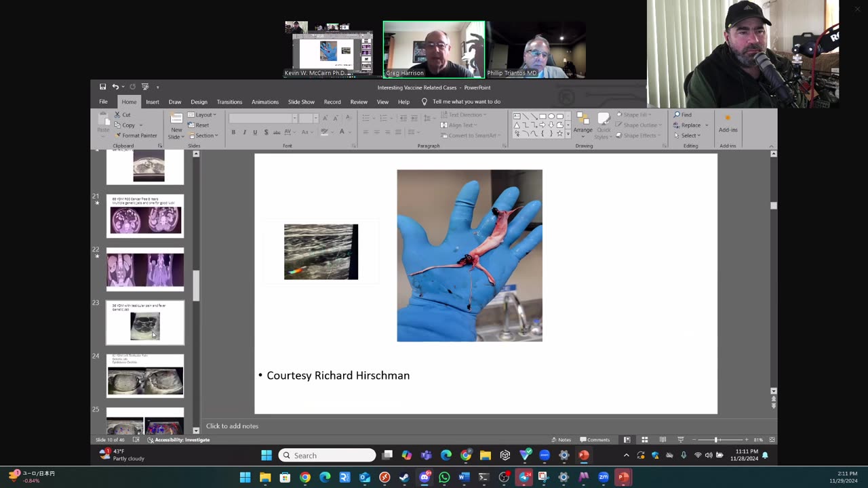The height and width of the screenshot is (488, 868).
Task: Click Increase Font Size icon
Action: pyautogui.click(x=325, y=118)
